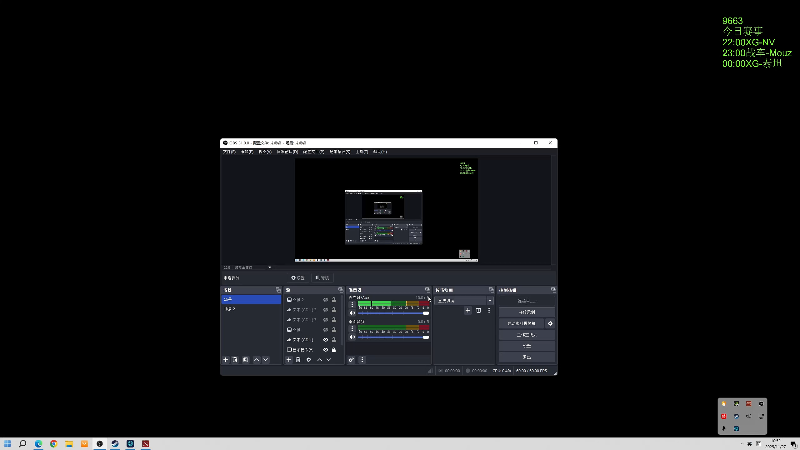Open the audio mixer panel options menu
This screenshot has width=800, height=450.
(362, 360)
